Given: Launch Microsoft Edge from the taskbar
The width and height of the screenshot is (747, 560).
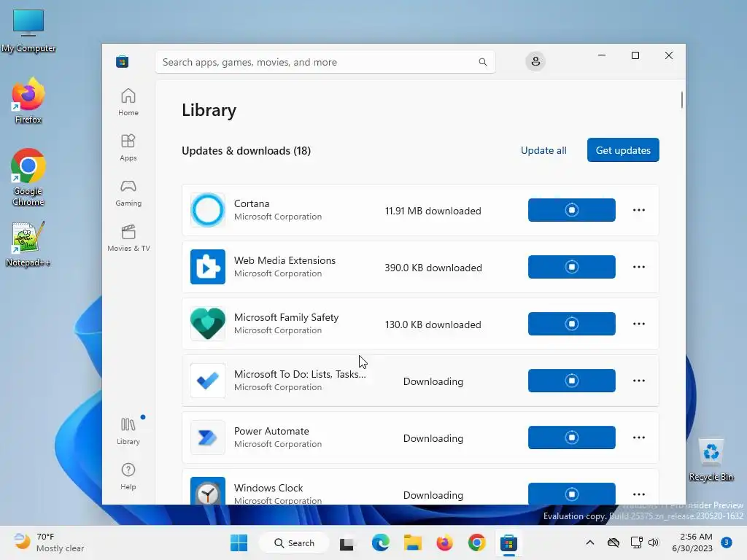Looking at the screenshot, I should coord(380,542).
